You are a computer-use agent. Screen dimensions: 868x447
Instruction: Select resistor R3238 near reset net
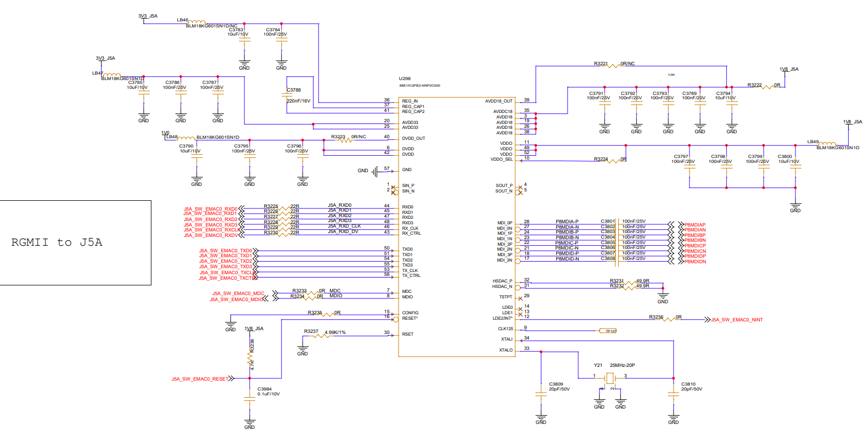[251, 354]
